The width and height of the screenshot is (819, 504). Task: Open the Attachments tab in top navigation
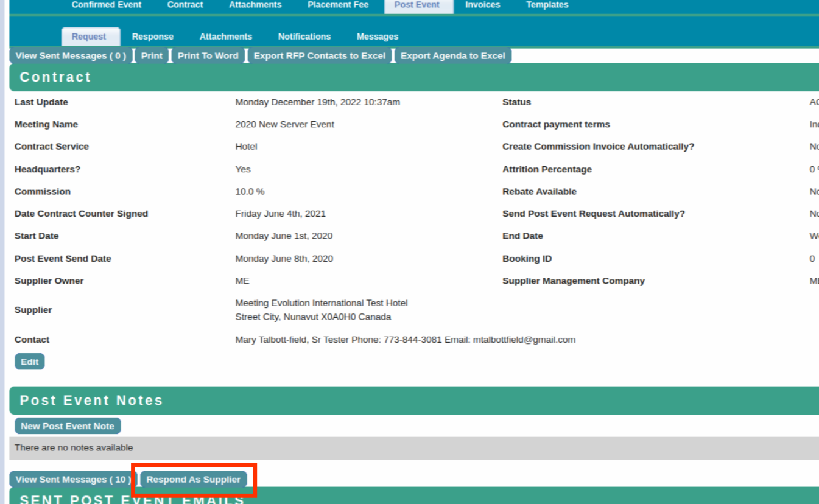[255, 5]
